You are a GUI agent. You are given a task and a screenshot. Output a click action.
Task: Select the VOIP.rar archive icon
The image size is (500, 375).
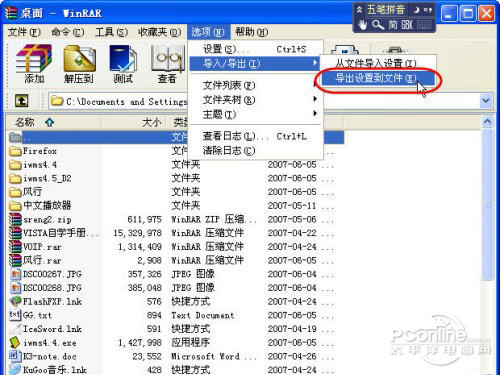click(x=15, y=247)
